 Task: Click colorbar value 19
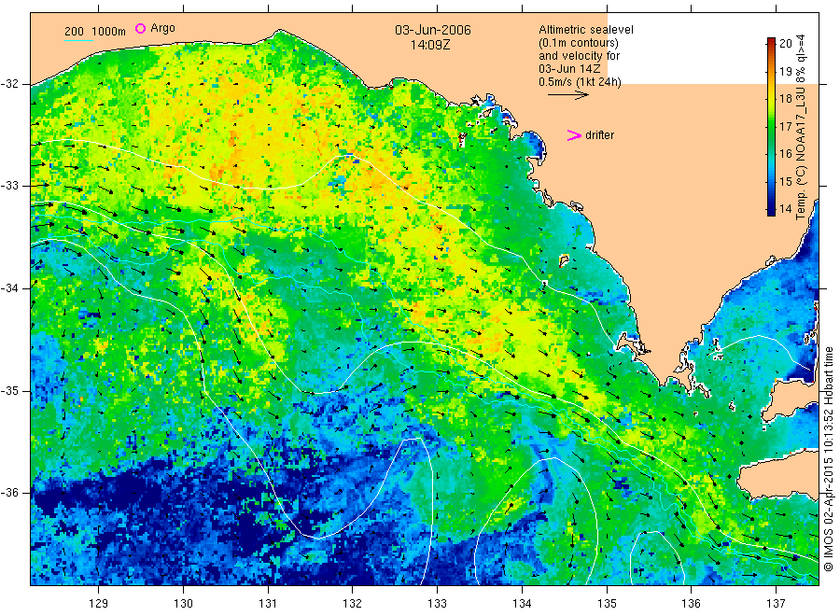pyautogui.click(x=785, y=71)
